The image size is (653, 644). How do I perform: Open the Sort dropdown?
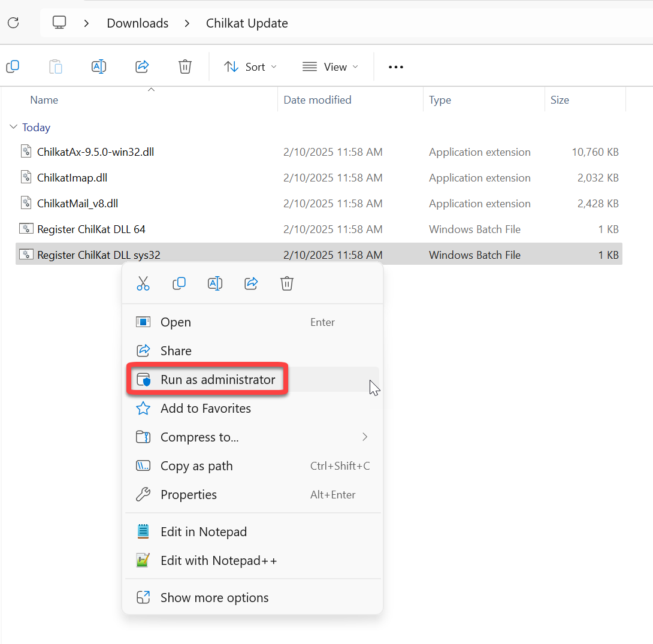point(250,66)
